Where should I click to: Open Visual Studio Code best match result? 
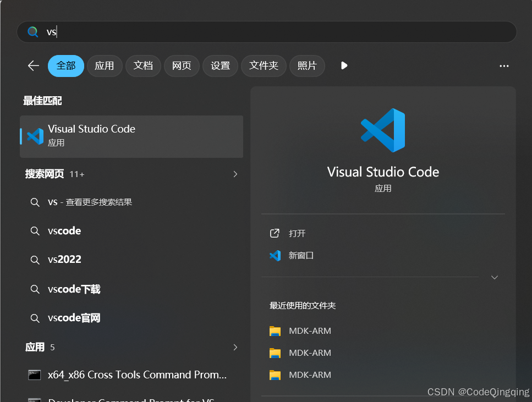[131, 136]
